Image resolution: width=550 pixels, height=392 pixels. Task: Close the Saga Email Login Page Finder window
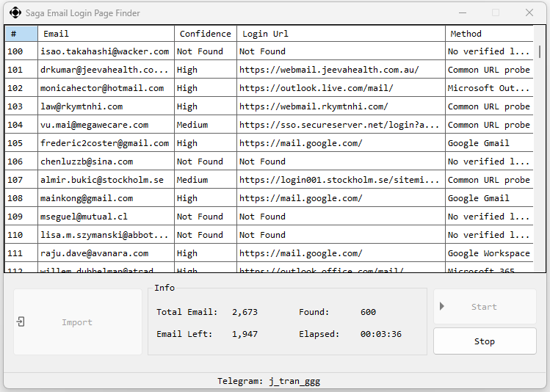click(529, 13)
